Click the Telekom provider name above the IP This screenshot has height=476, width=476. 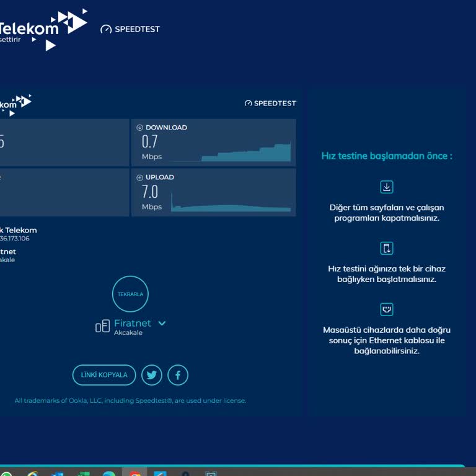[18, 231]
